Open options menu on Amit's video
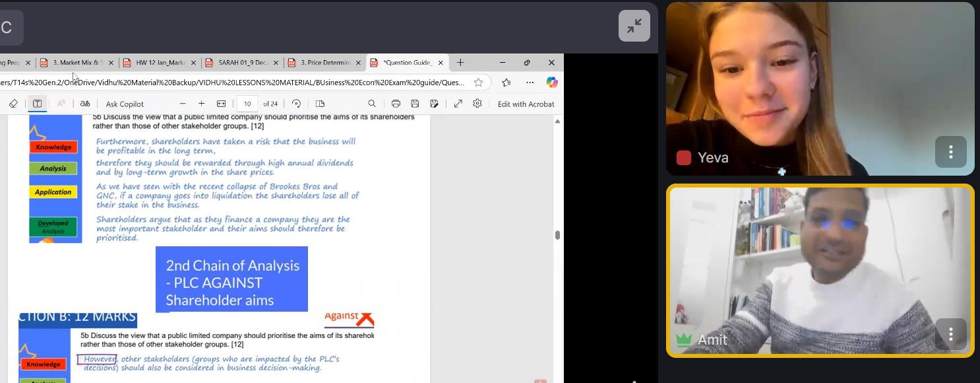 (950, 334)
